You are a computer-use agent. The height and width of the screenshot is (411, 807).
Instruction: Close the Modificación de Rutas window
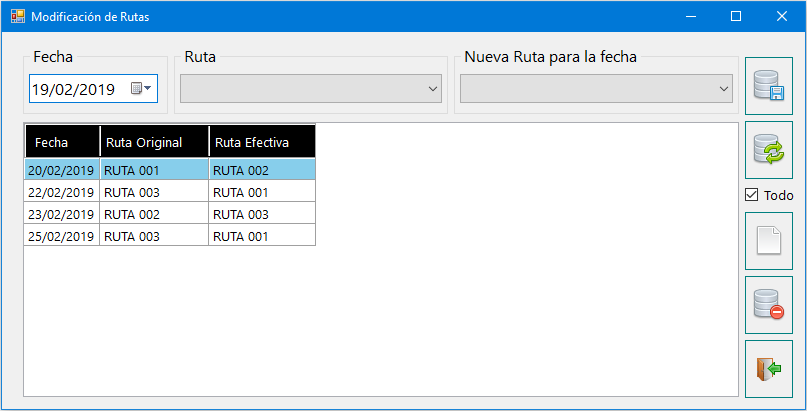click(x=782, y=16)
